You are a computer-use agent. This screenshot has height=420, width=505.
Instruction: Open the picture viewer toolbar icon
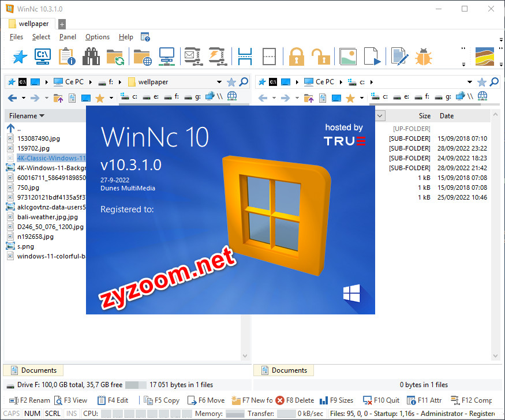(348, 57)
